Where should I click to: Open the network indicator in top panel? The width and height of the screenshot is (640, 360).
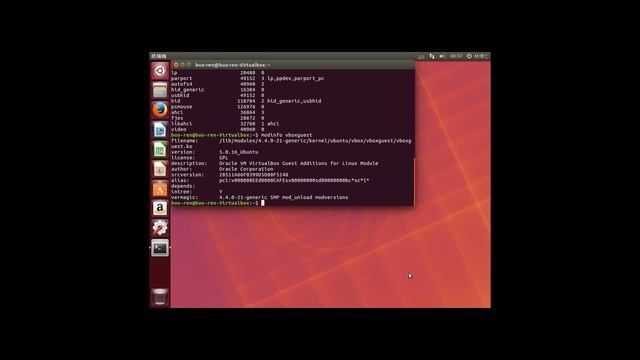432,56
